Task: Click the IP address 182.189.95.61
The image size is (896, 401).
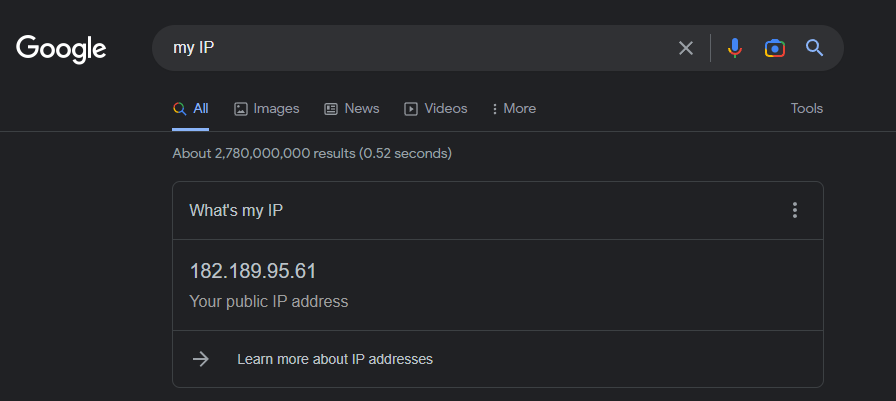Action: 253,271
